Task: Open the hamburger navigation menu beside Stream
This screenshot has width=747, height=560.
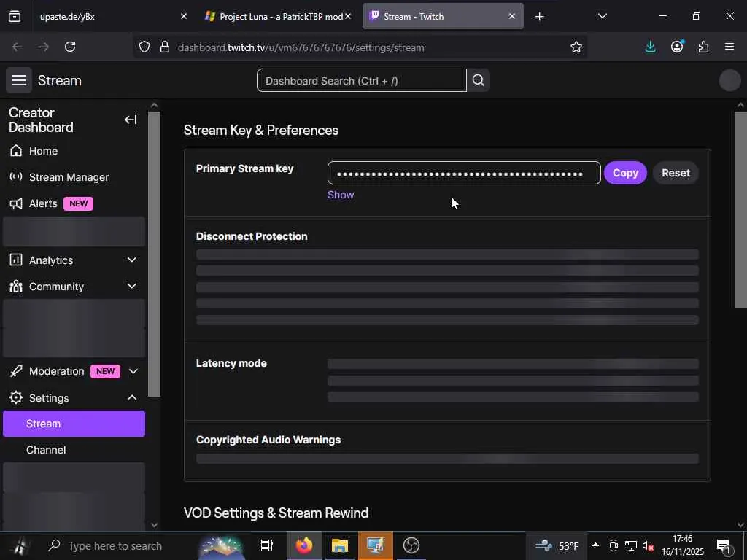Action: pos(19,80)
